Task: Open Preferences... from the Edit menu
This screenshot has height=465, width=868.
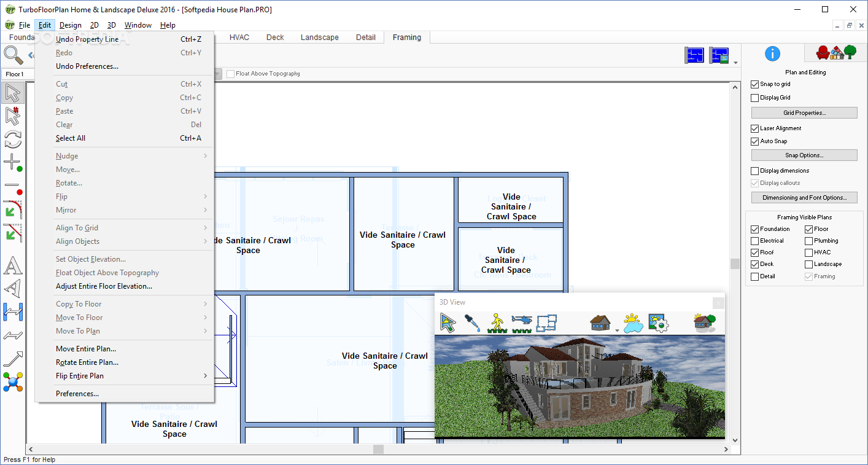Action: tap(124, 394)
